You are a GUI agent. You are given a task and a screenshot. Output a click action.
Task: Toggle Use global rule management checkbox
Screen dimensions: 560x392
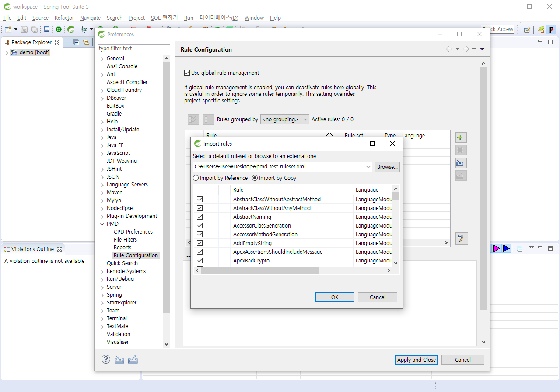click(187, 73)
